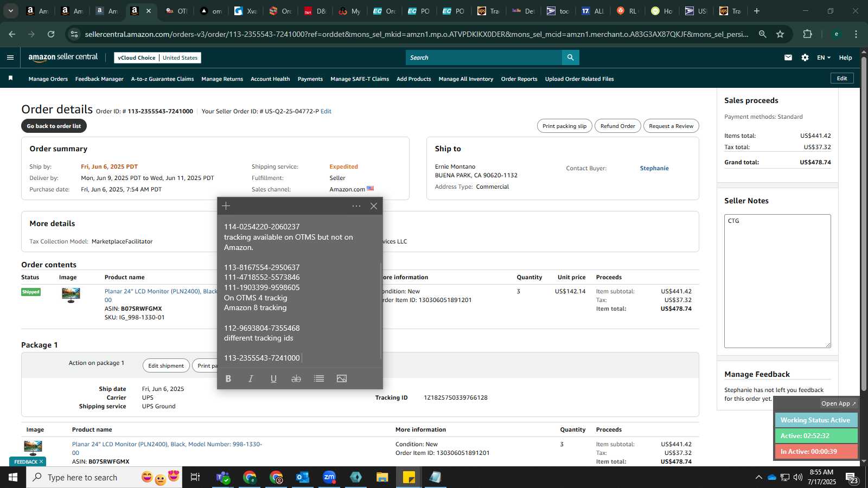Click Print packing slip button
This screenshot has height=488, width=868.
point(564,126)
